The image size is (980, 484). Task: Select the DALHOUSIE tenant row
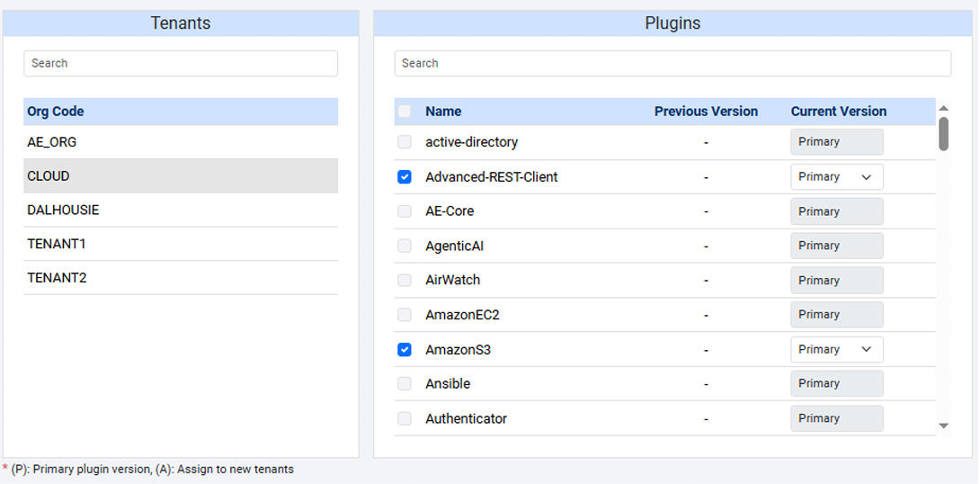[181, 211]
